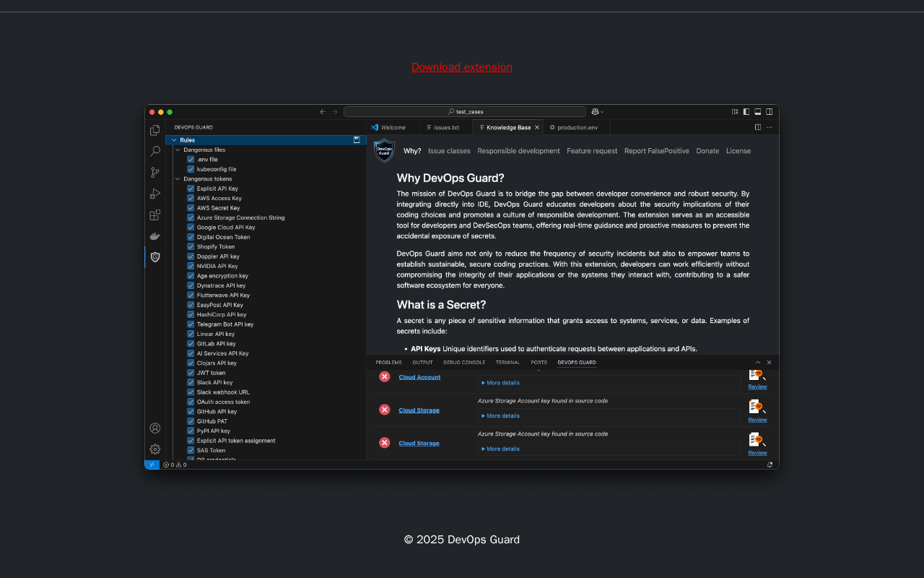Toggle the AWS Secret Key checkbox
This screenshot has width=924, height=578.
point(191,208)
